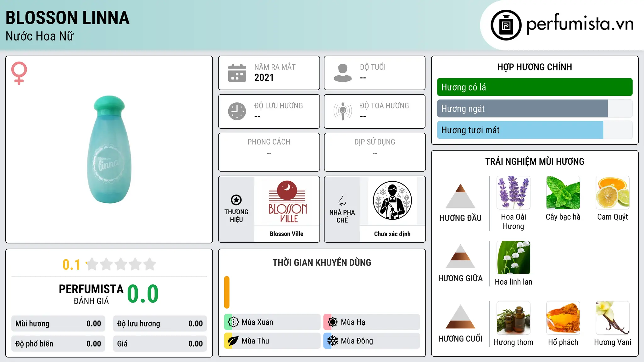Click the clock icon beside Độ lưu hương
The height and width of the screenshot is (362, 644).
coord(237,111)
